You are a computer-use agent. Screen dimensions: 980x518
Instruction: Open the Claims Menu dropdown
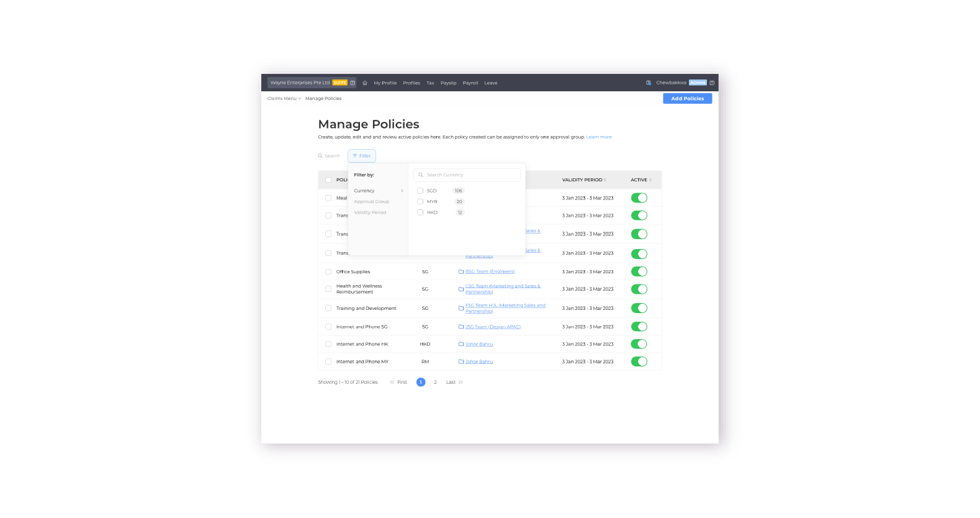(284, 99)
